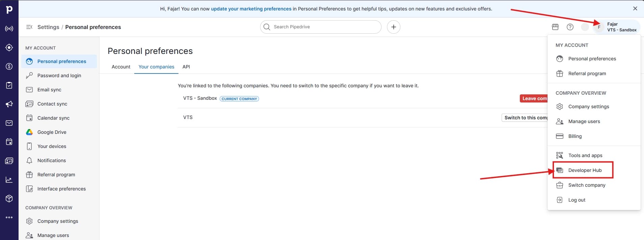Open Company settings in left sidebar
Image resolution: width=644 pixels, height=240 pixels.
pyautogui.click(x=59, y=221)
